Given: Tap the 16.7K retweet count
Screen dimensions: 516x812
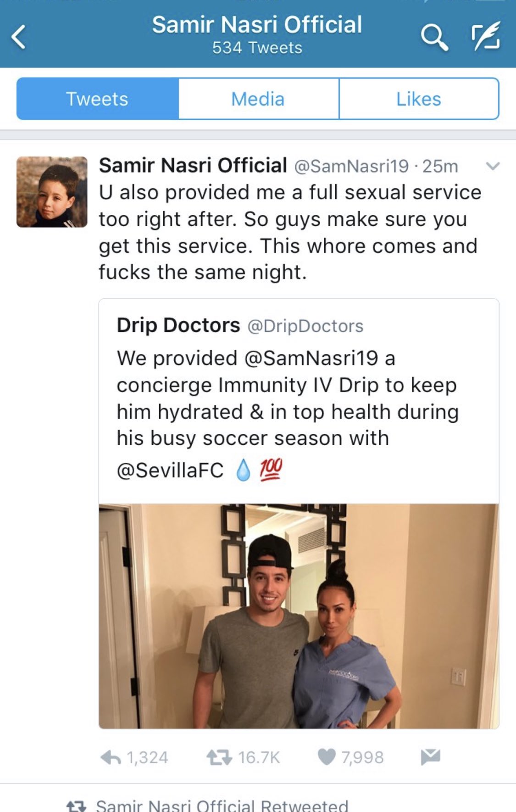Looking at the screenshot, I should [259, 757].
